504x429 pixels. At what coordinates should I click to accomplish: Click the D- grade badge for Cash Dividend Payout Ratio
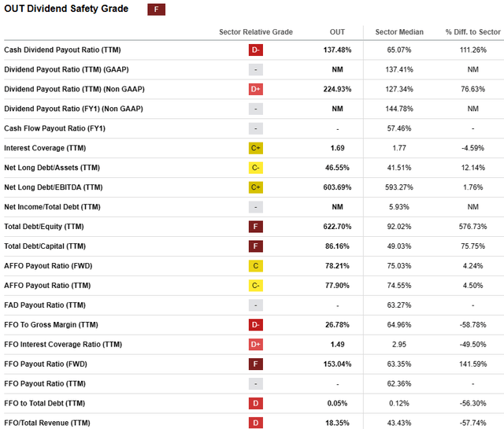tap(255, 50)
